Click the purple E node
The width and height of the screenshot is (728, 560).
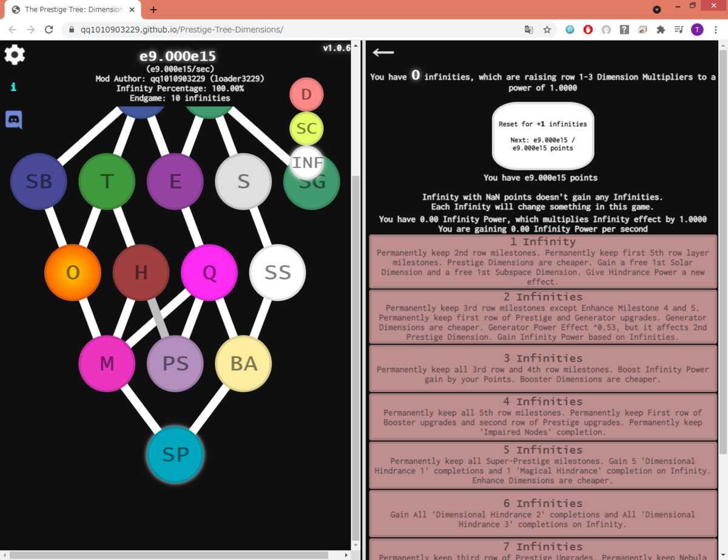point(175,181)
